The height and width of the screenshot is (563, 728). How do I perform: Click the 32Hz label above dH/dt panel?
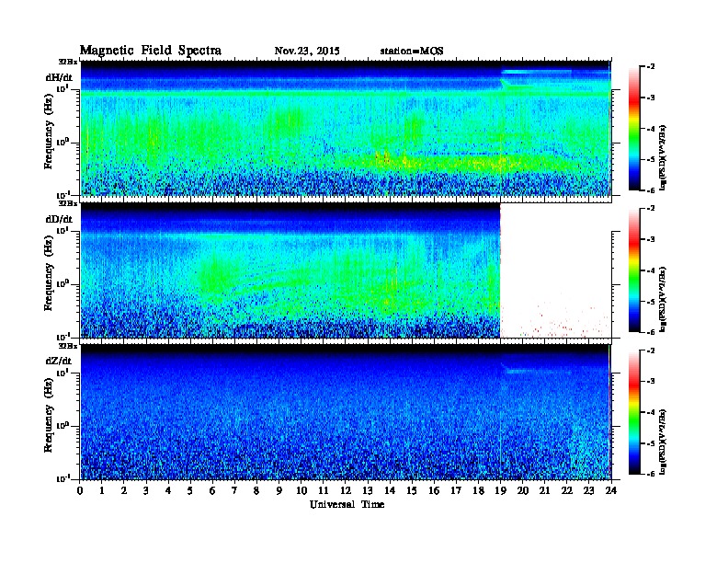(x=68, y=62)
